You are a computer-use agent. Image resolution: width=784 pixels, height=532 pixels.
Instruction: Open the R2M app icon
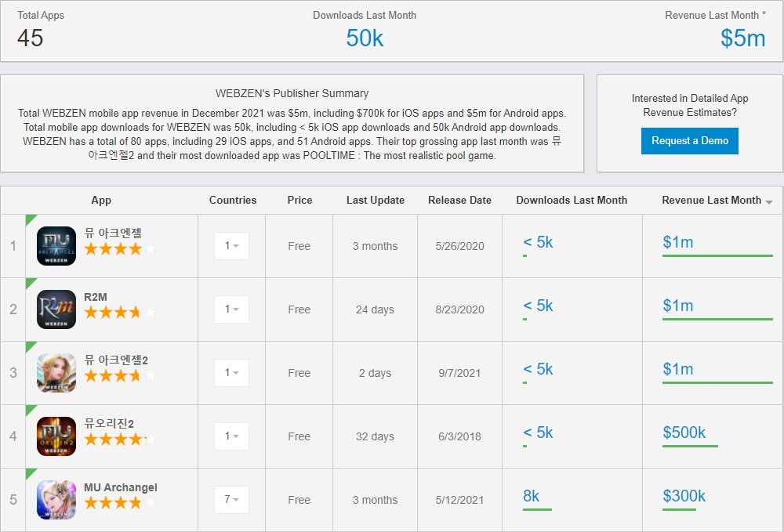[x=56, y=309]
